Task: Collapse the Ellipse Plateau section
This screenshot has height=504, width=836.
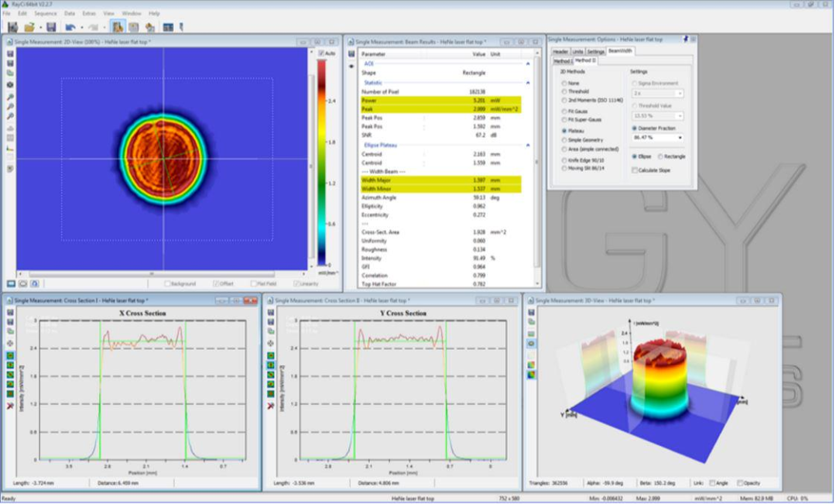Action: point(528,145)
